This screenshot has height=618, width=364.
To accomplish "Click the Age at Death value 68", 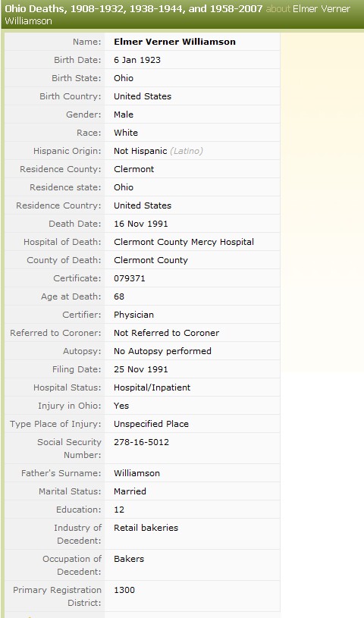I will coord(119,296).
